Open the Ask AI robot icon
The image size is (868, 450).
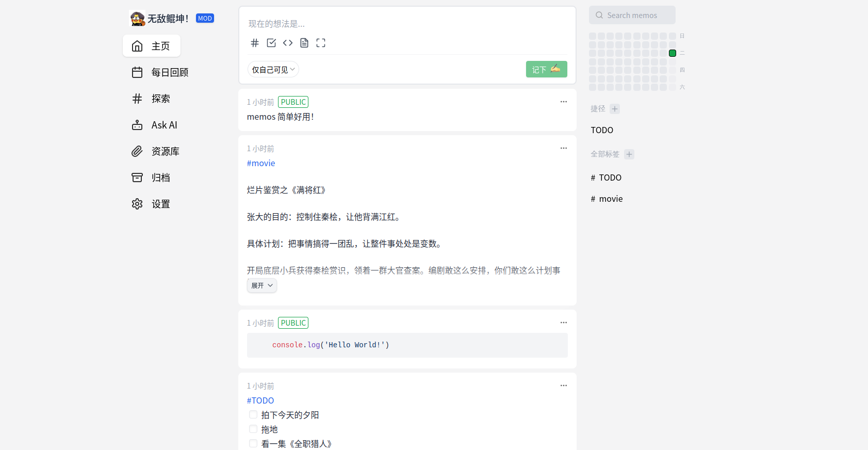(137, 125)
